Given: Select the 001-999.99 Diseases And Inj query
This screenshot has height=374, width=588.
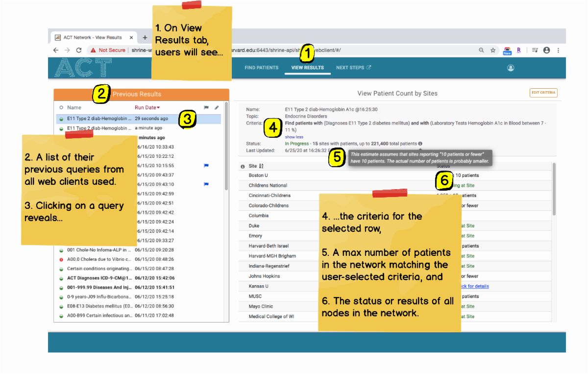Looking at the screenshot, I should tap(138, 287).
